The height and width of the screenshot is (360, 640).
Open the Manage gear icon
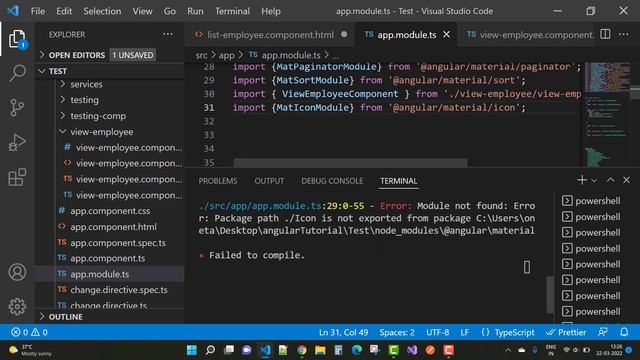[x=17, y=307]
